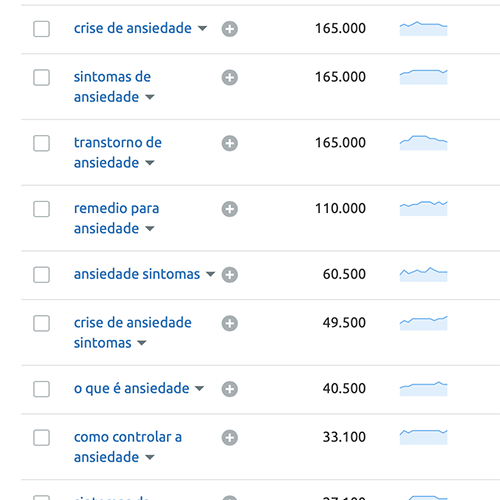Viewport: 500px width, 500px height.
Task: Click trend chart in 'ansiedade sintomas' row
Action: point(423,274)
